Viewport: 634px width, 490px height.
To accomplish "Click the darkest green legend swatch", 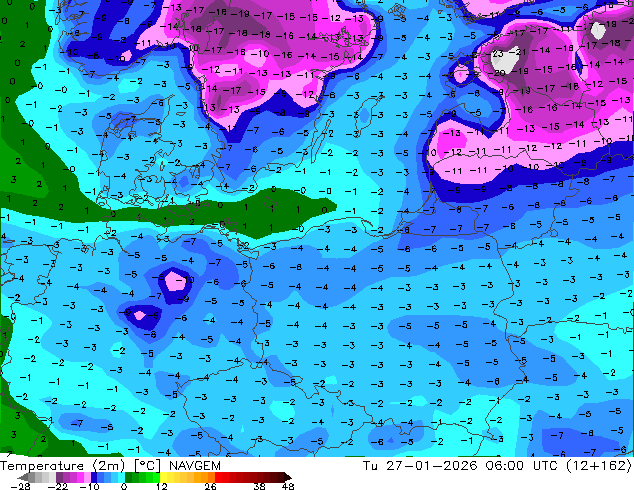I will [x=129, y=477].
